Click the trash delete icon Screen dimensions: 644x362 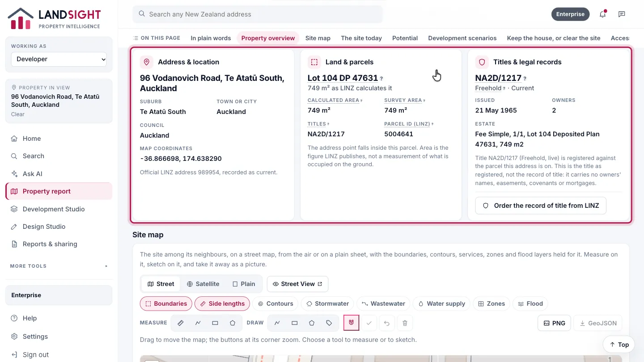[x=405, y=323]
